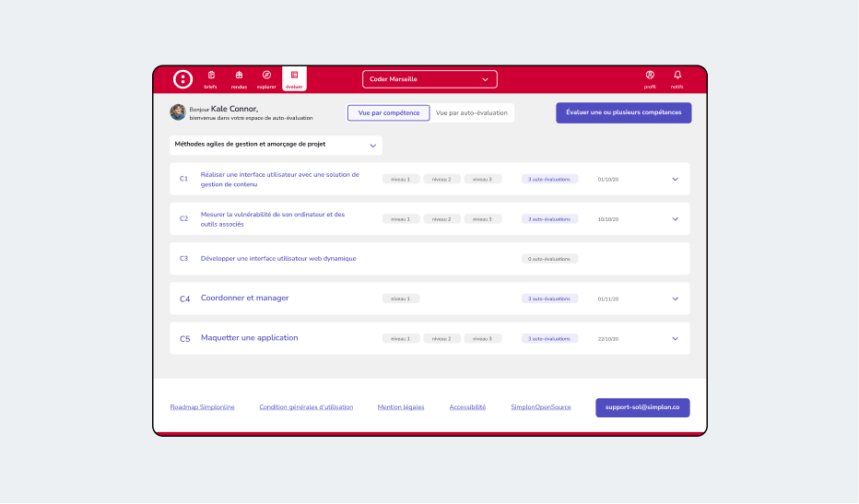
Task: Open Condition générales d'utilisation link
Action: click(306, 407)
